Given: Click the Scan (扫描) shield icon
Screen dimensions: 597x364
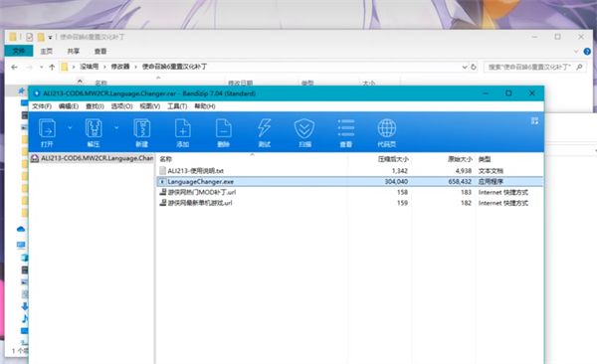Looking at the screenshot, I should coord(305,133).
